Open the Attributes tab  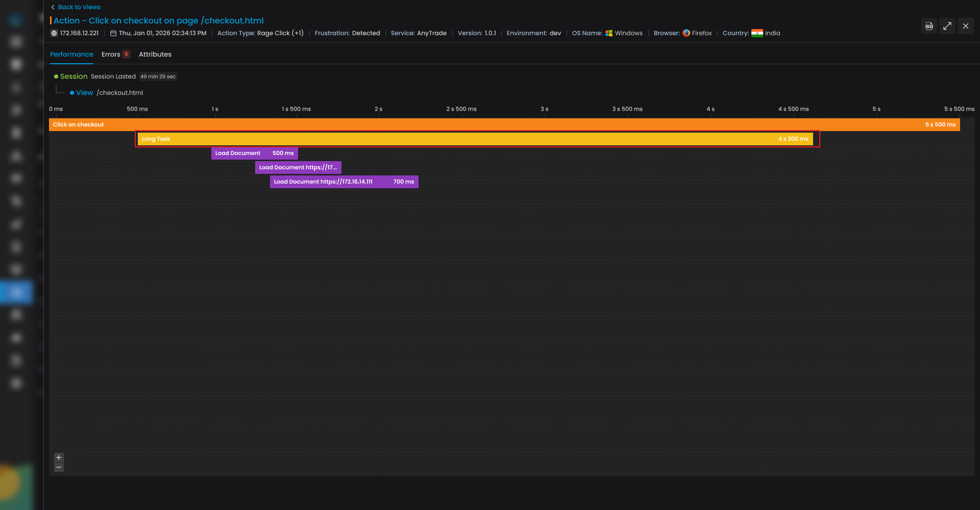(x=155, y=55)
